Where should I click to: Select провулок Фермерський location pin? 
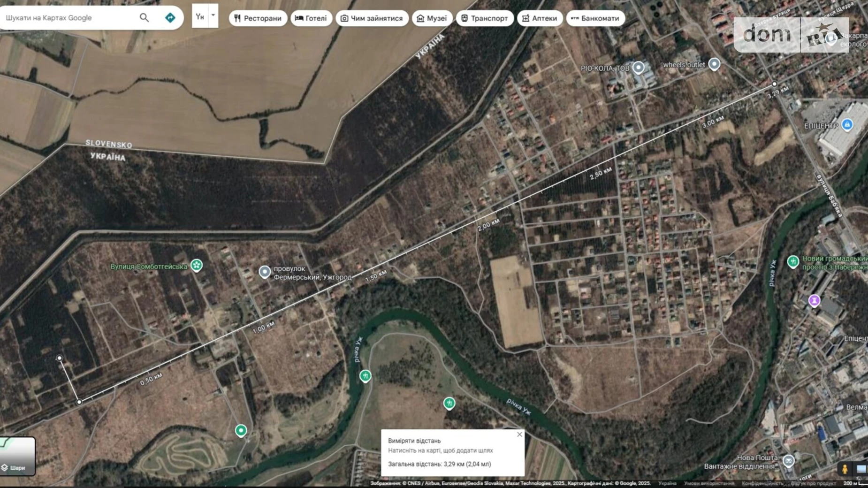[x=265, y=272]
